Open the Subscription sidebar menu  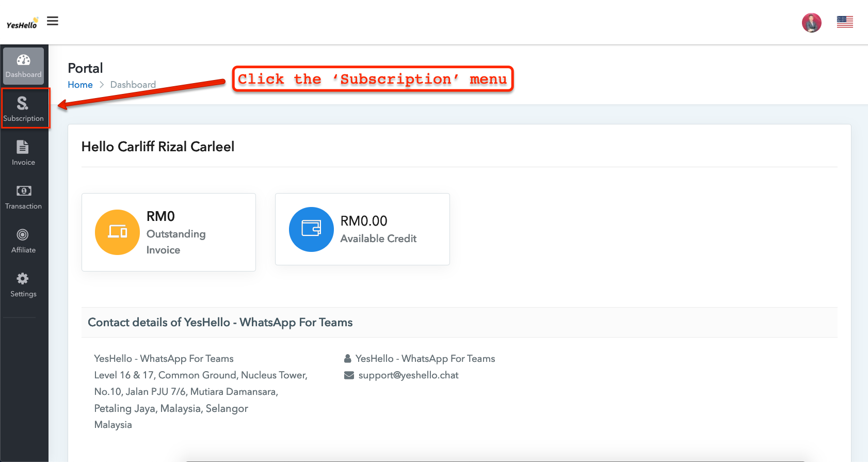(24, 109)
